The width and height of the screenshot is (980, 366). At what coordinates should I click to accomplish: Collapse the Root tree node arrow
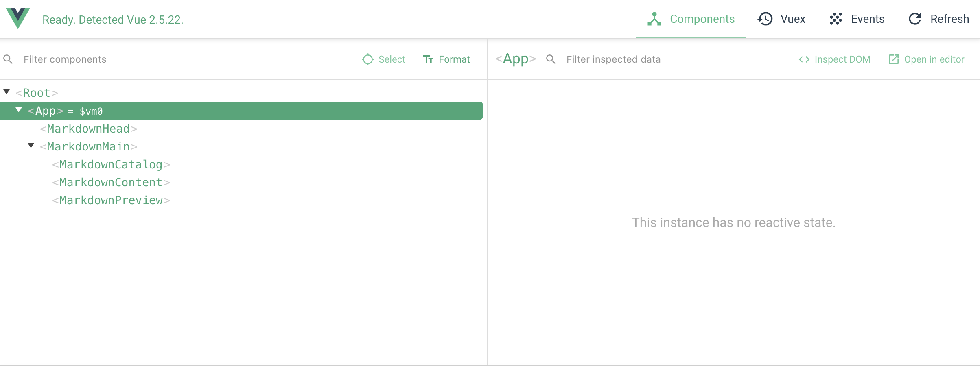pyautogui.click(x=7, y=92)
